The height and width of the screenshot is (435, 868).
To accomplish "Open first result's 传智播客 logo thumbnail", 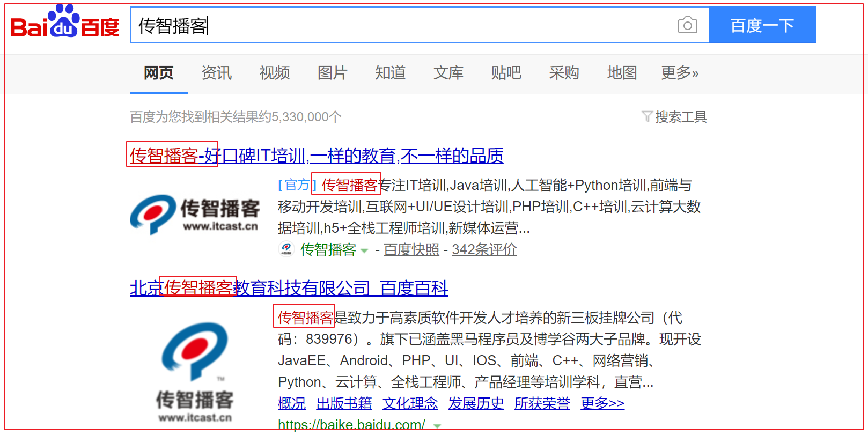I will [195, 215].
